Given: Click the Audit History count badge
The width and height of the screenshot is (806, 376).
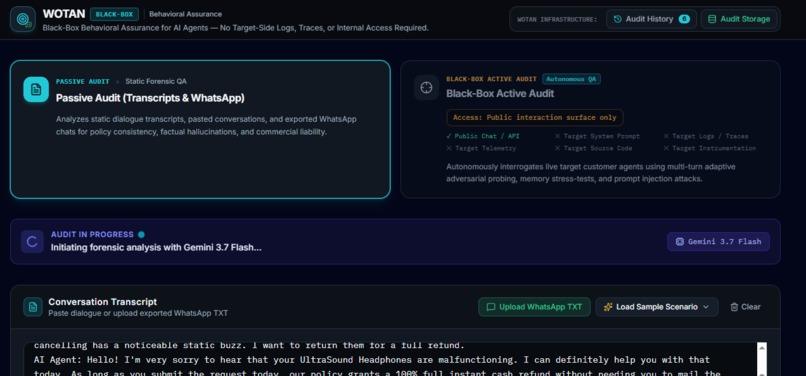Looking at the screenshot, I should pos(684,19).
